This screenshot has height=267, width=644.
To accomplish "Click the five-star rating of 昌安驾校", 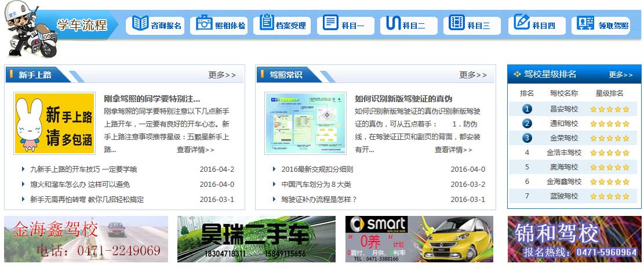I will [609, 109].
